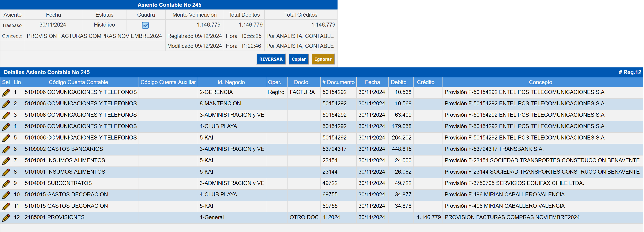Click pencil icon on line 5 KAI row
The image size is (644, 232).
tap(6, 138)
